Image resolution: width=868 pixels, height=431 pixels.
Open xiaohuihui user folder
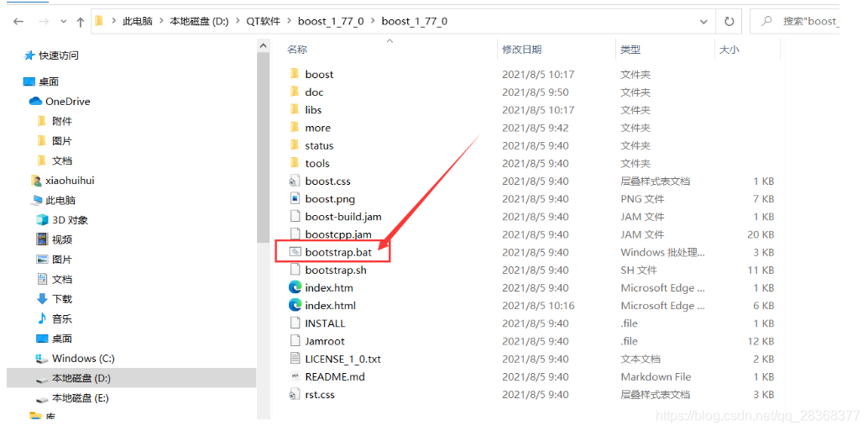[70, 181]
